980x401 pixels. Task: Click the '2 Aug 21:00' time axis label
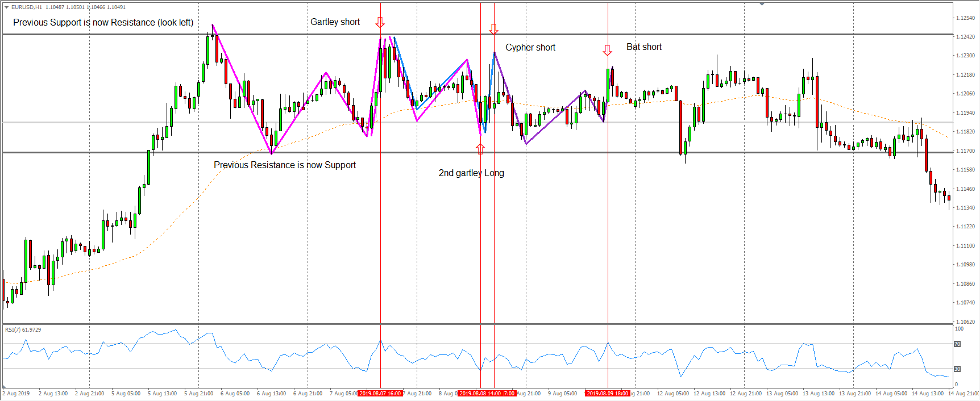pos(90,394)
